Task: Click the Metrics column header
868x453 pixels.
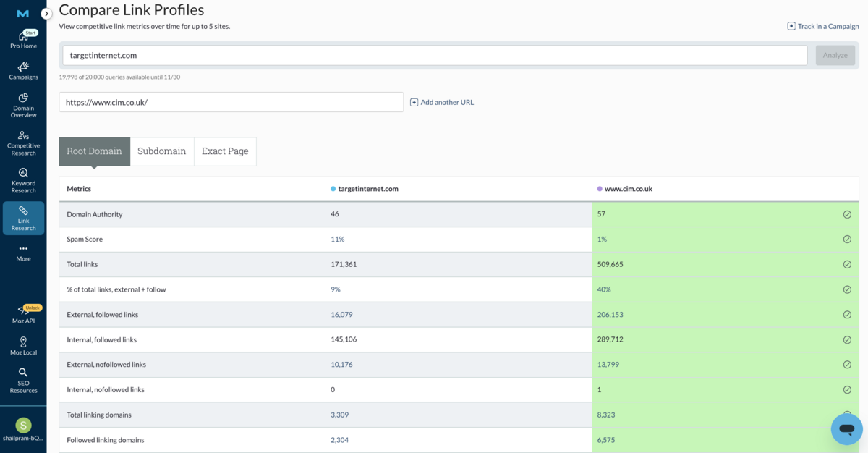Action: (79, 189)
